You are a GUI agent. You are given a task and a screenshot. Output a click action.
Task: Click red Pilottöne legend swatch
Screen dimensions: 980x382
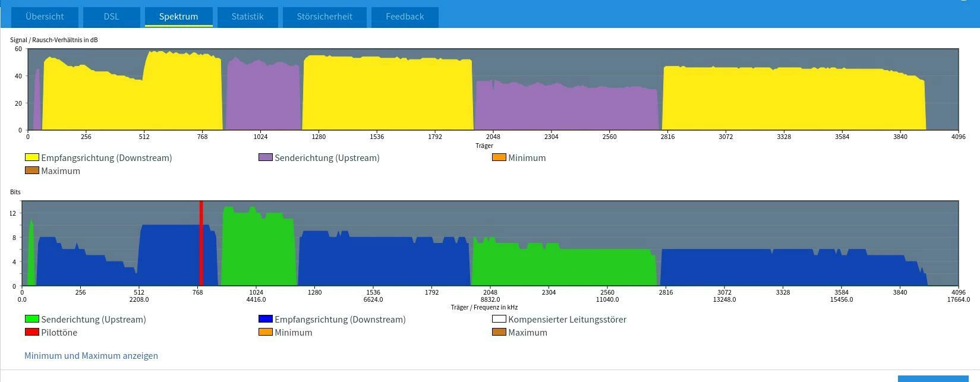click(x=32, y=332)
